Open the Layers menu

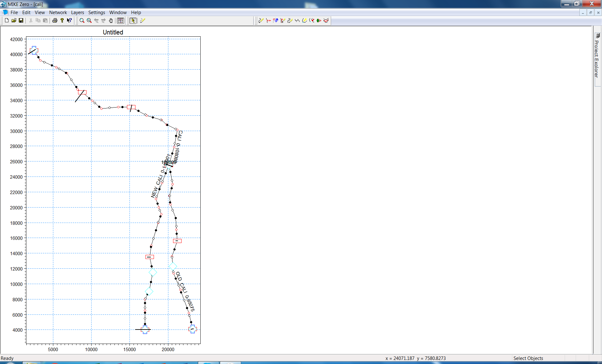77,13
